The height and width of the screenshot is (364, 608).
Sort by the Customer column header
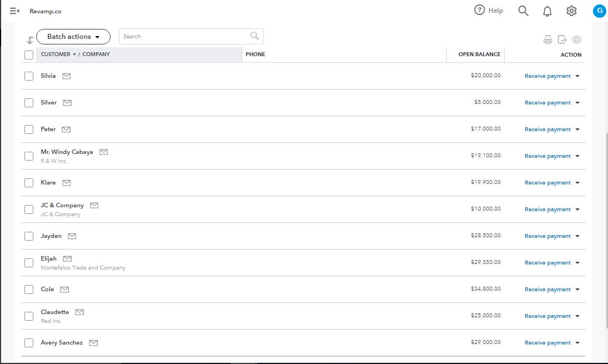(x=56, y=54)
